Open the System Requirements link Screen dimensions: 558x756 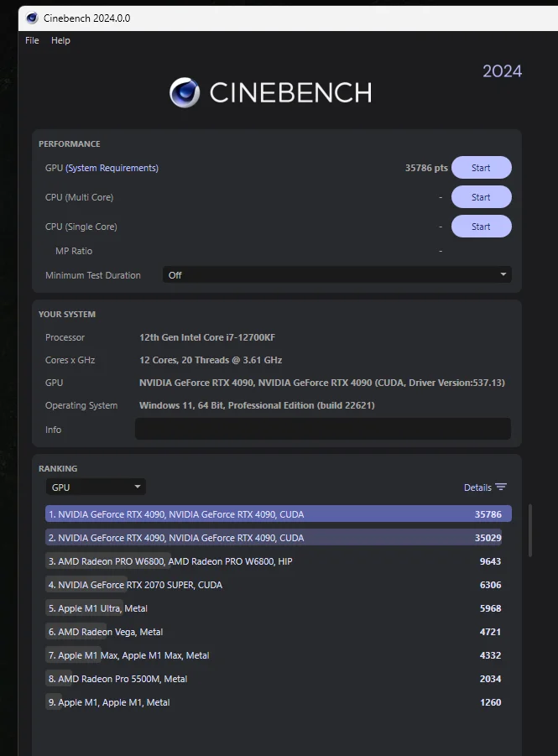click(112, 168)
